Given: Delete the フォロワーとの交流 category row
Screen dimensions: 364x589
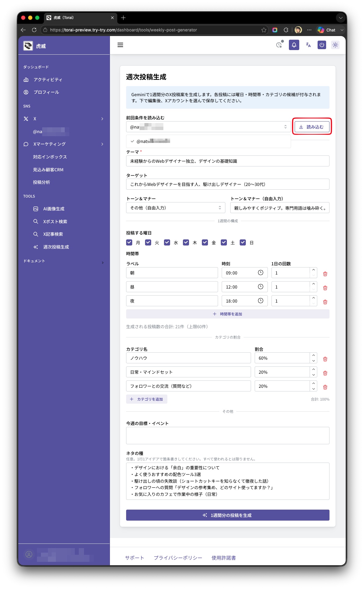Looking at the screenshot, I should pyautogui.click(x=325, y=387).
